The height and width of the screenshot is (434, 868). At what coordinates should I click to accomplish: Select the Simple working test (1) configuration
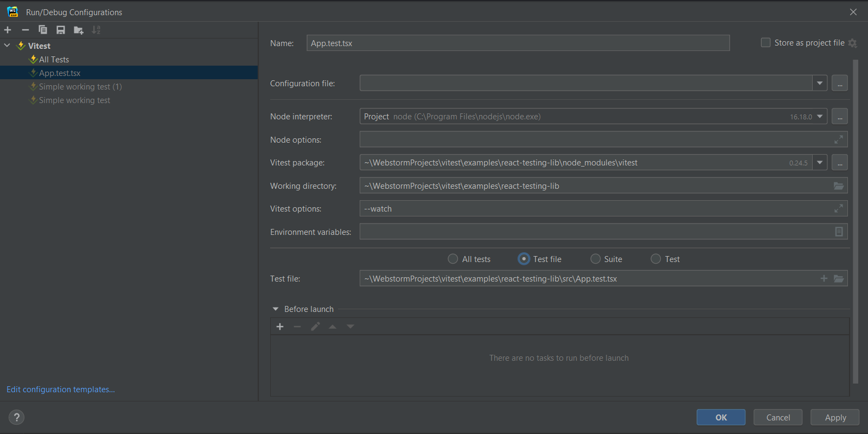click(x=80, y=87)
